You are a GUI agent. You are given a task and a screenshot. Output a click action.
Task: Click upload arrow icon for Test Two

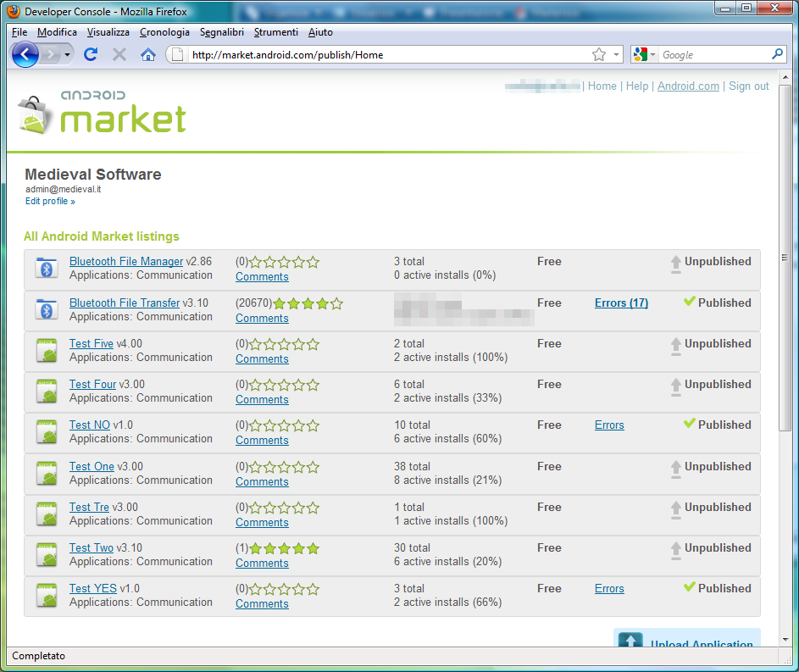tap(675, 551)
